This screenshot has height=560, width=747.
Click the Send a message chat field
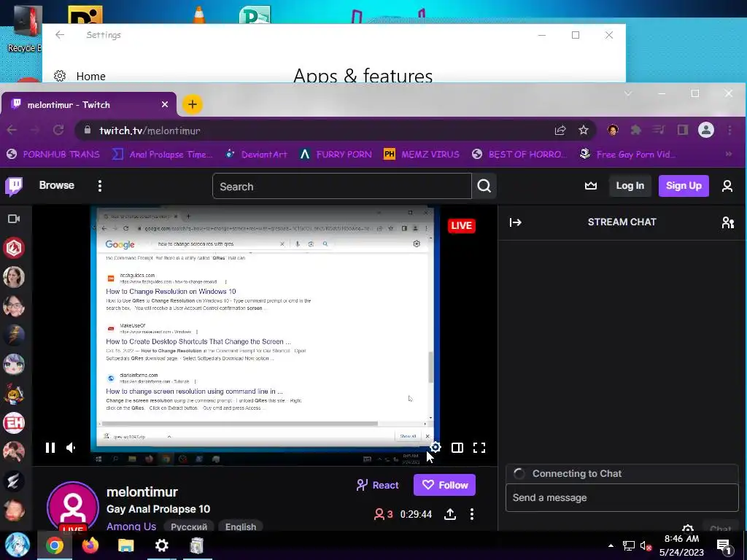point(622,497)
